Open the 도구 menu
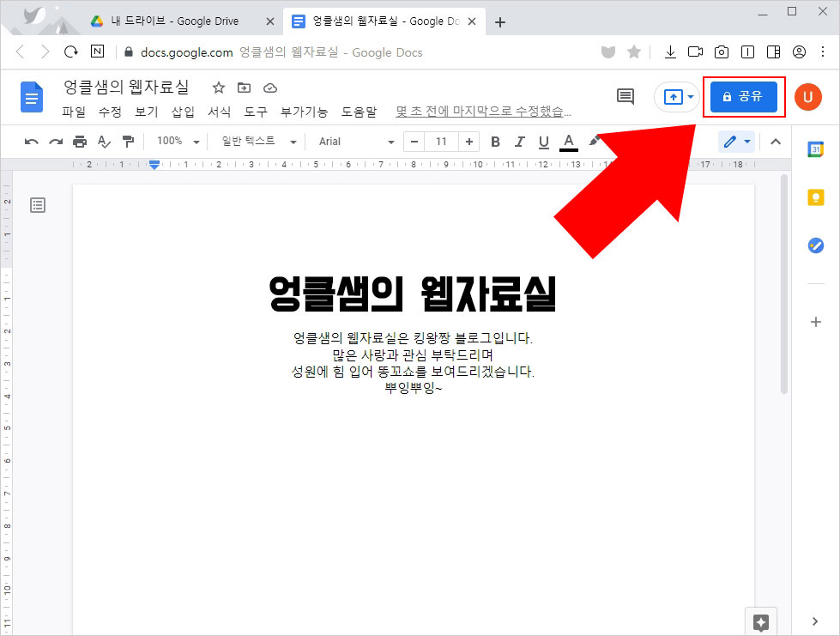Viewport: 840px width, 636px height. [x=256, y=112]
